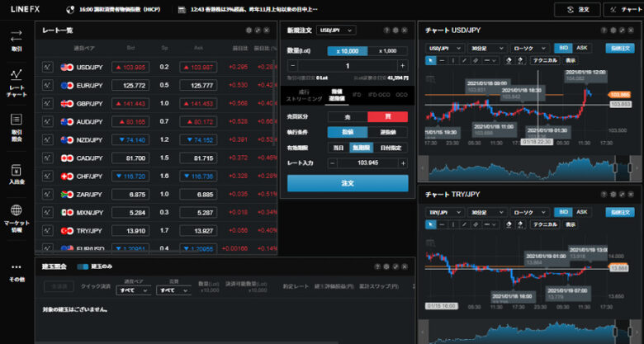Open USD/JPY currency dropdown in 新規注文
The height and width of the screenshot is (344, 644).
(x=338, y=30)
